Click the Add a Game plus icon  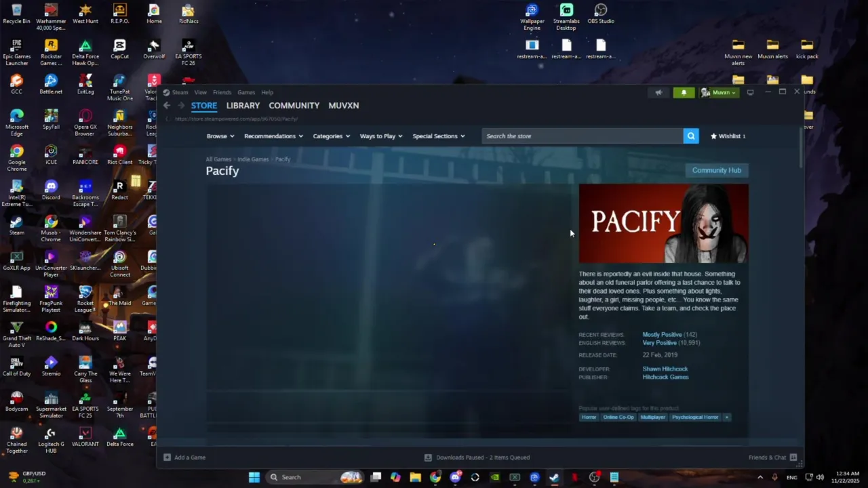coord(167,457)
